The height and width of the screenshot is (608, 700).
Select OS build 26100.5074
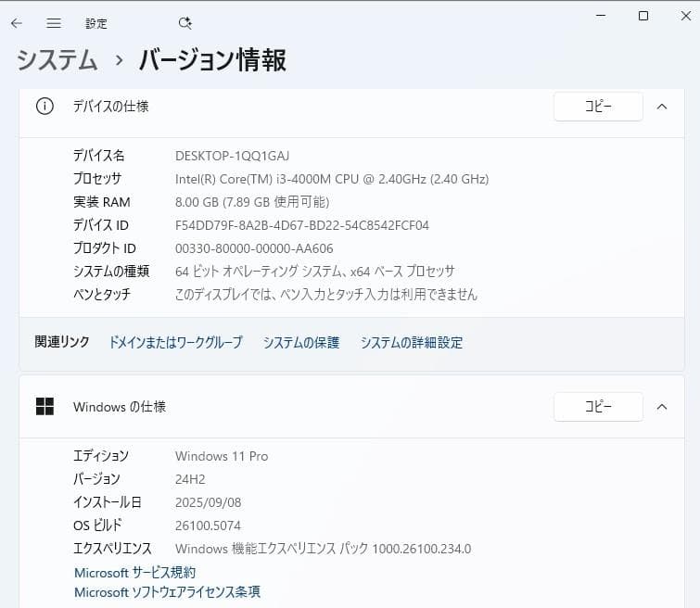pos(208,526)
